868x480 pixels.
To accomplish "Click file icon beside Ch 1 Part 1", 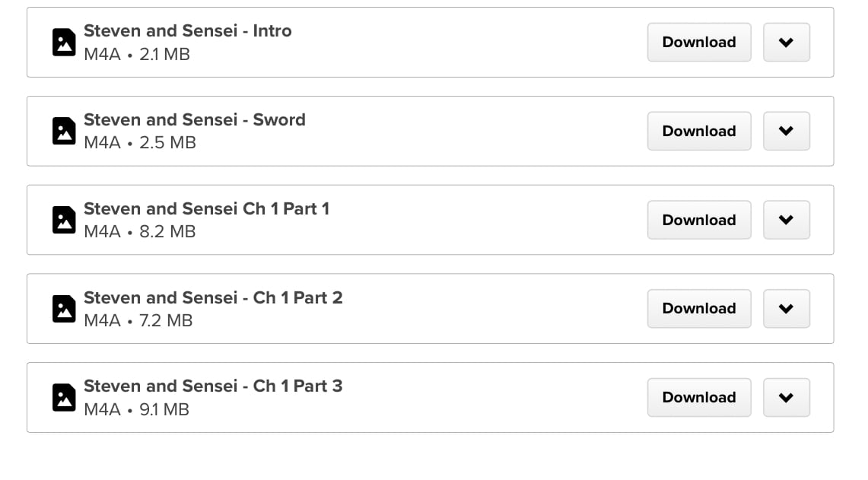I will tap(64, 220).
